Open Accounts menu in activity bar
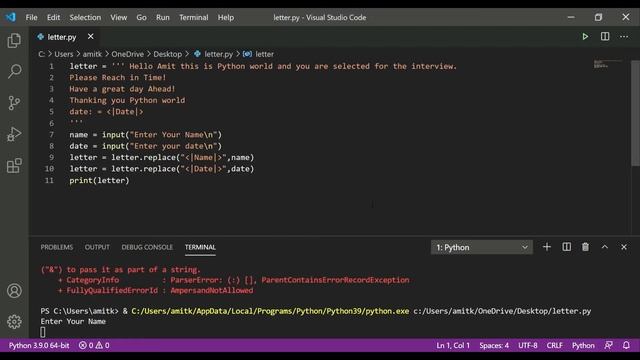The width and height of the screenshot is (640, 360). coord(14,291)
